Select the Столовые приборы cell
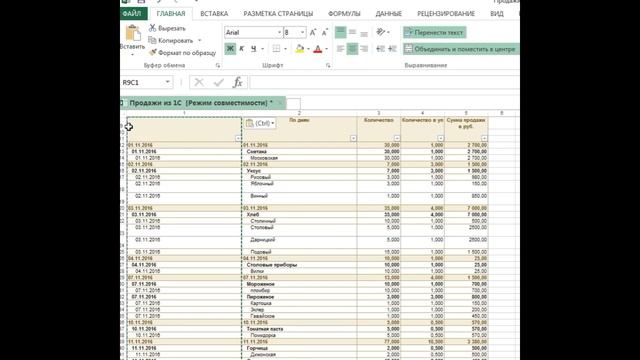 point(299,265)
